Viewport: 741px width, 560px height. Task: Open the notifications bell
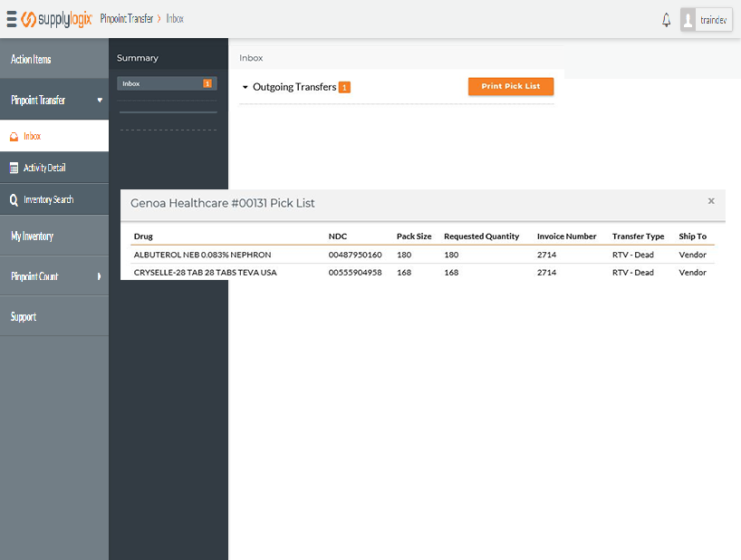click(x=667, y=20)
